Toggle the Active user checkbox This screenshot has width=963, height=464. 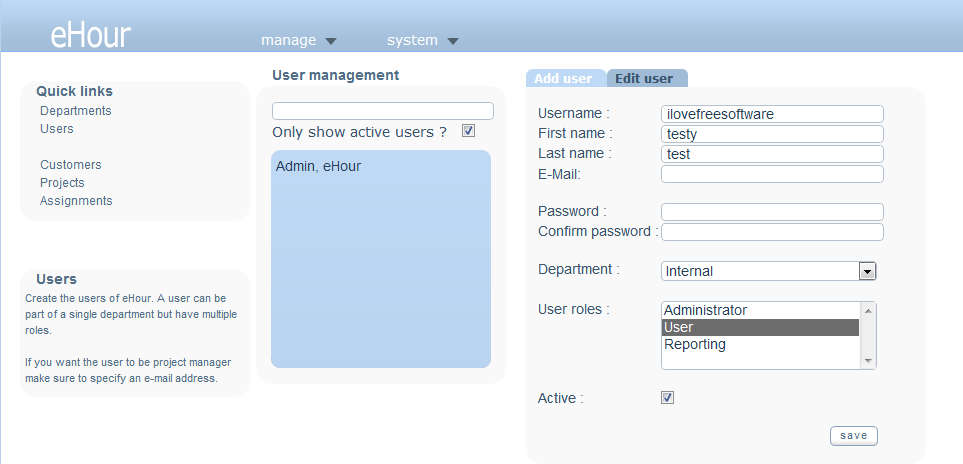[x=668, y=397]
